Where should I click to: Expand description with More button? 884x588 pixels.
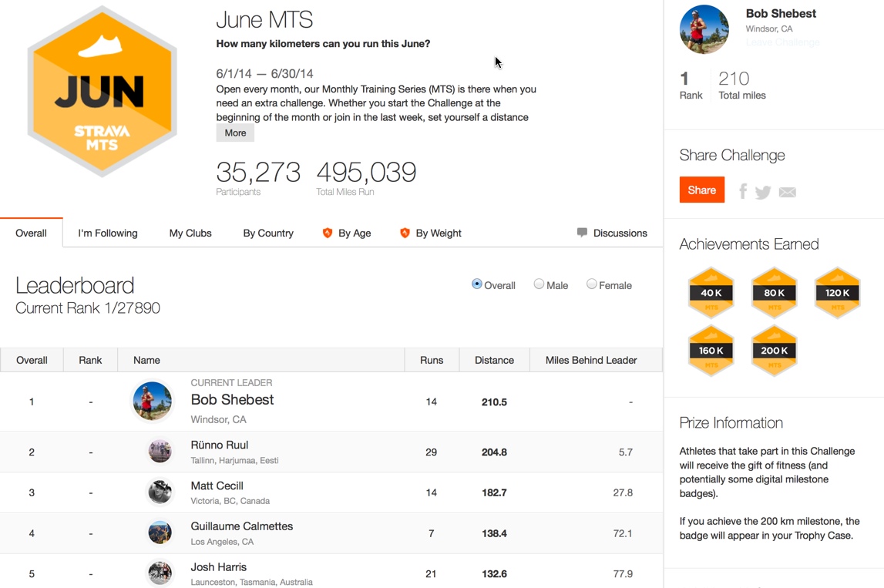point(235,133)
